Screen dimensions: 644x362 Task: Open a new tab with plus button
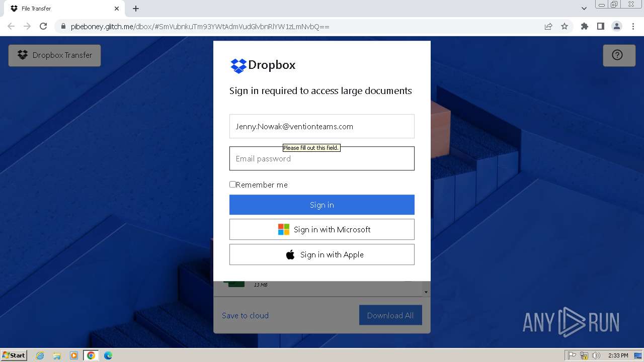(136, 9)
